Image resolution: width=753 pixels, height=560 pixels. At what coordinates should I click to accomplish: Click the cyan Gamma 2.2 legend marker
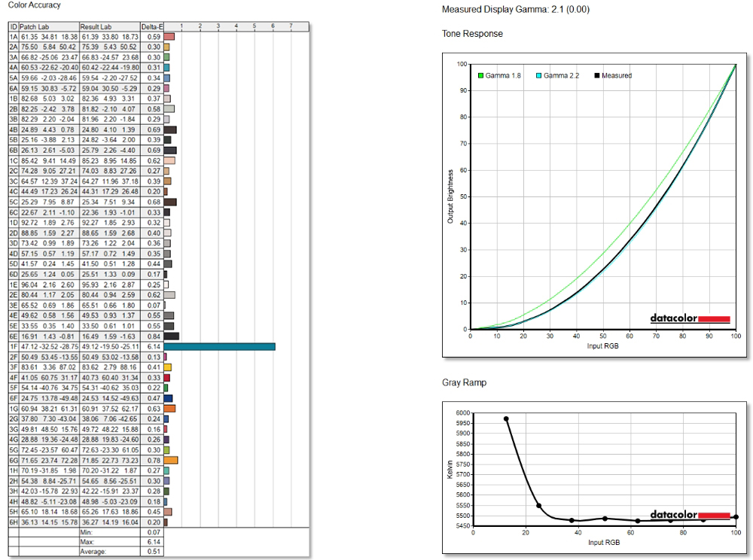(x=538, y=76)
